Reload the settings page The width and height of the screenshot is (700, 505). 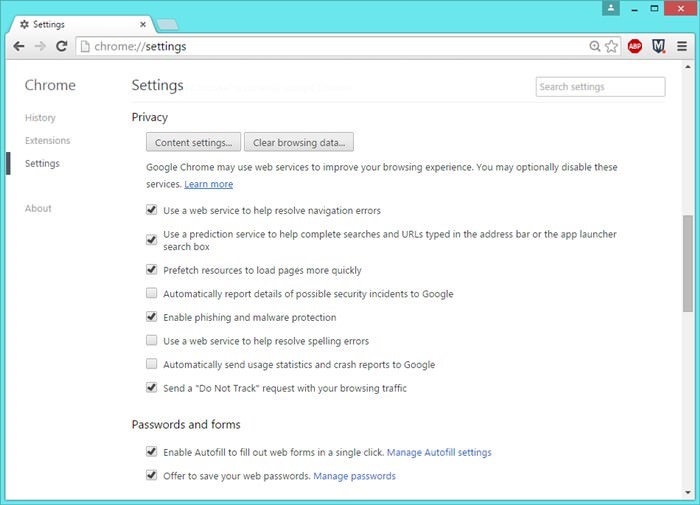(x=62, y=46)
